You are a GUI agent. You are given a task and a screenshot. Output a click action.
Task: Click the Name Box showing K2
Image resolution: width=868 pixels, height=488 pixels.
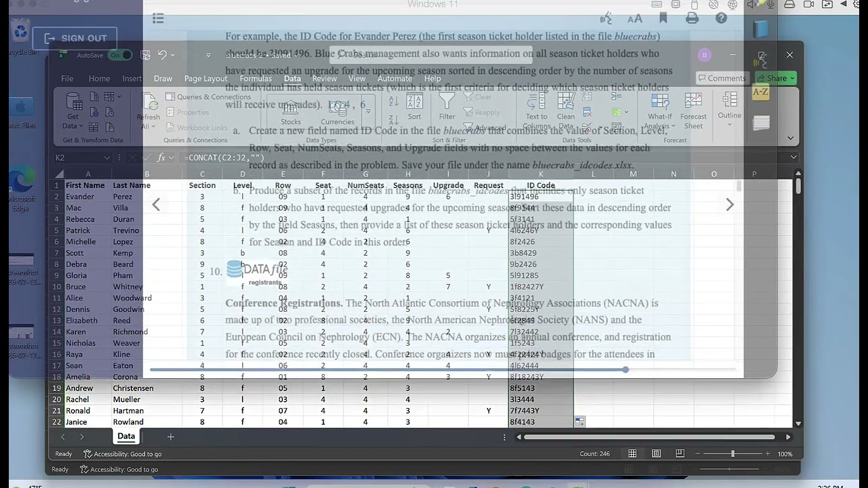(x=78, y=158)
